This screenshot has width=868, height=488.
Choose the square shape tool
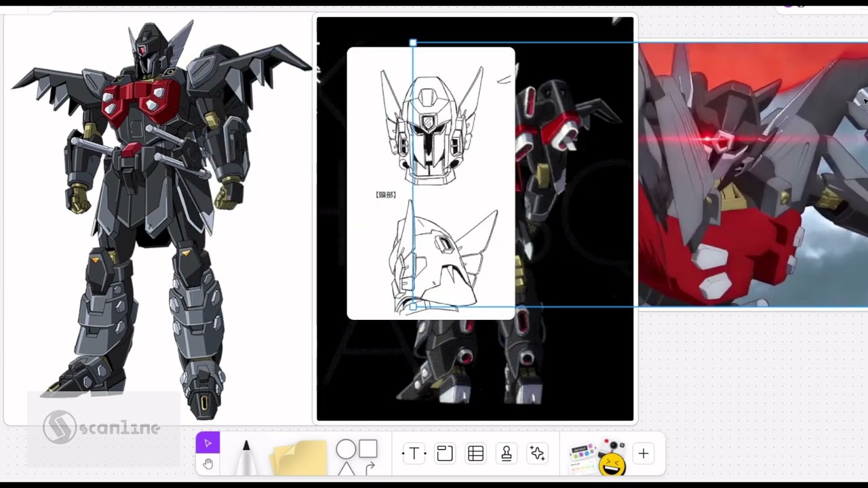click(368, 449)
